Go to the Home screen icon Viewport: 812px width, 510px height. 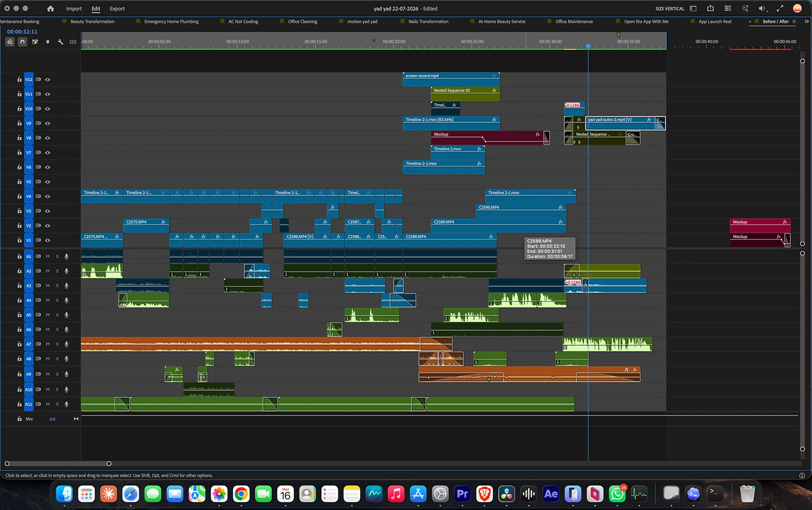click(50, 9)
